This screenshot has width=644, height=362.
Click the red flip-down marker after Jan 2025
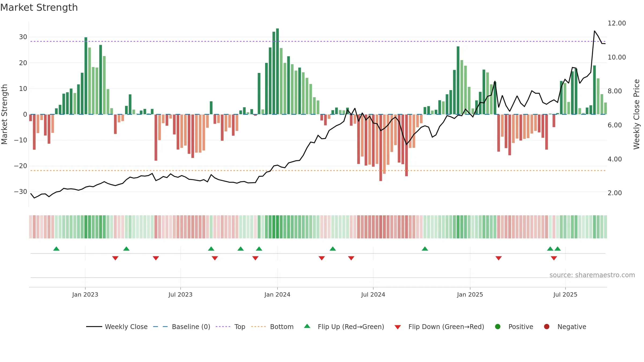pos(499,258)
